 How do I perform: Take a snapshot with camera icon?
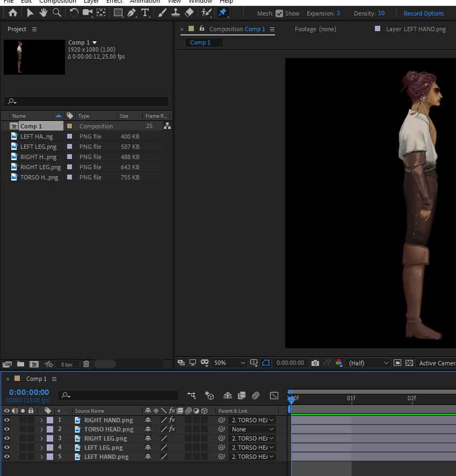[x=315, y=363]
